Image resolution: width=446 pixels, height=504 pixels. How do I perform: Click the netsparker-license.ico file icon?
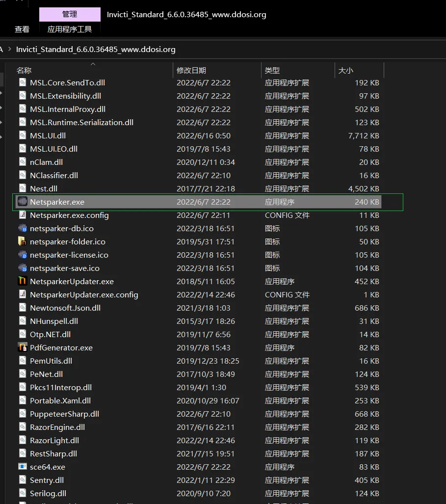coord(23,255)
